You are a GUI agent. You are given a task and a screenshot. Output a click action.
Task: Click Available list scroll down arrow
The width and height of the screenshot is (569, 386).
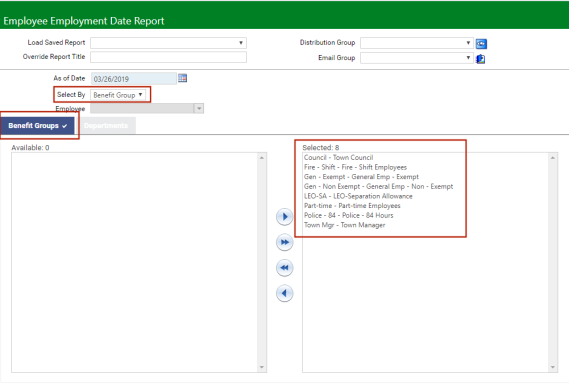point(262,367)
